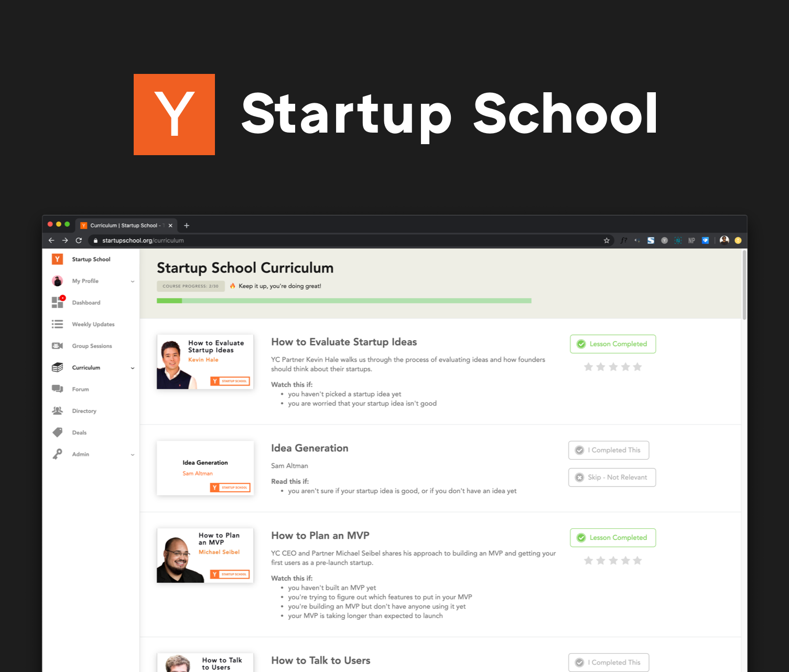Click Skip - Not Relevant for Idea Generation
789x672 pixels.
point(612,478)
